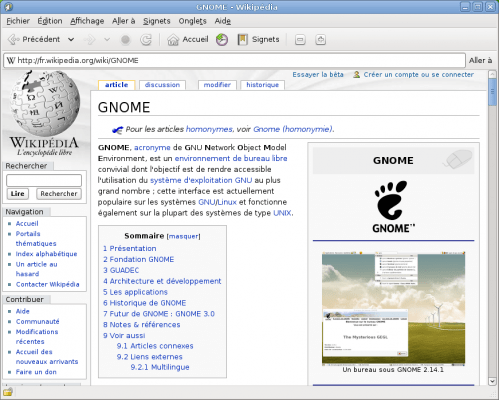This screenshot has height=400, width=499.
Task: Open the UNIX link
Action: point(282,213)
